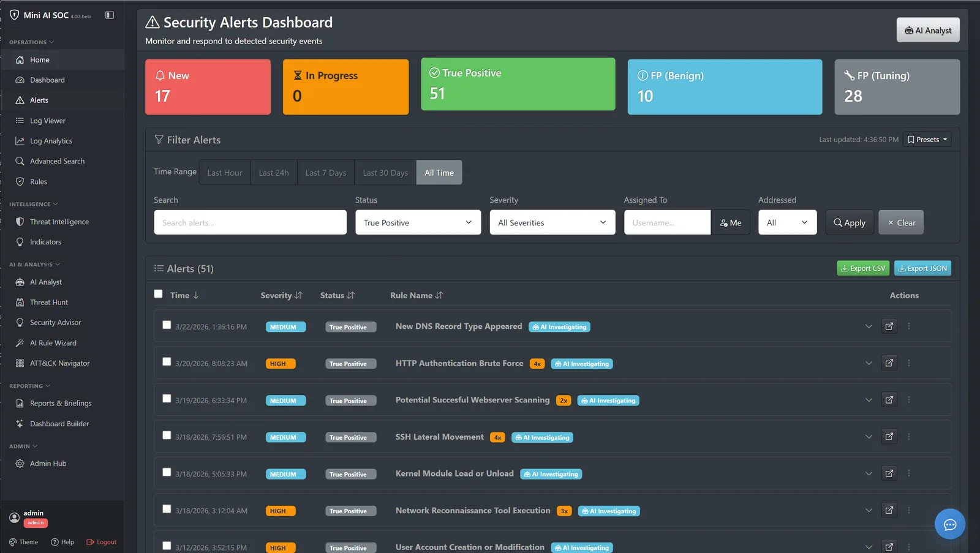This screenshot has width=980, height=553.
Task: Collapse the sidebar with the panel icon
Action: point(110,15)
